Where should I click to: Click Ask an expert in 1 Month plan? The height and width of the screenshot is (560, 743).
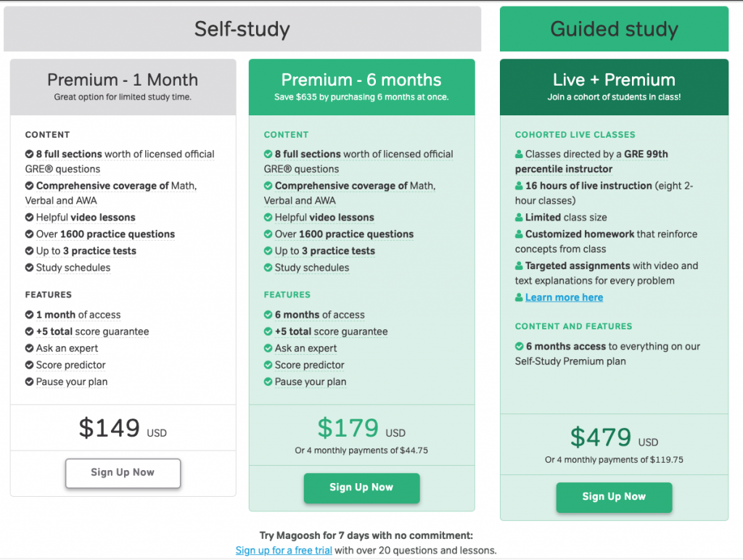(x=67, y=348)
